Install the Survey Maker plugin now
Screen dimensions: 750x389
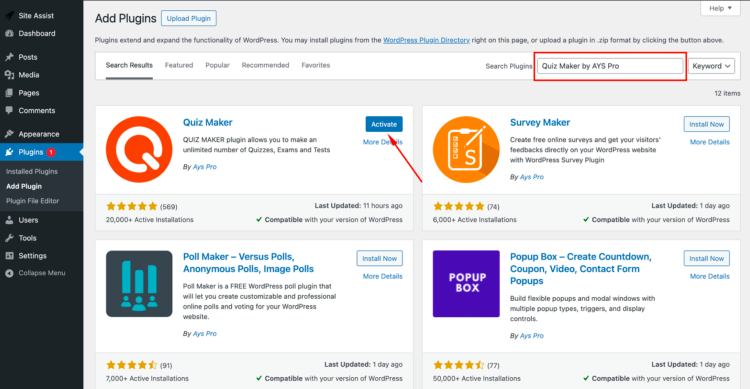pyautogui.click(x=706, y=124)
